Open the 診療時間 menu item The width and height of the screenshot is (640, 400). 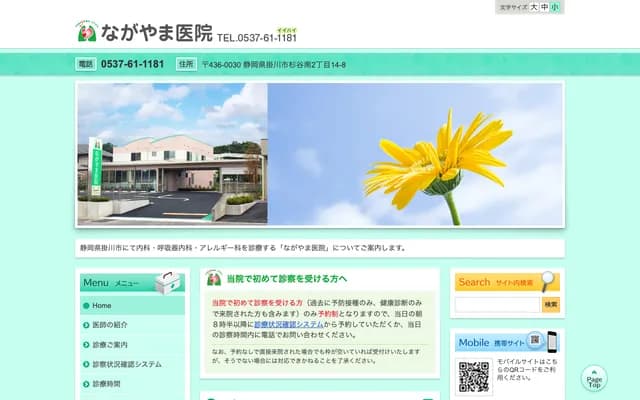tap(132, 384)
